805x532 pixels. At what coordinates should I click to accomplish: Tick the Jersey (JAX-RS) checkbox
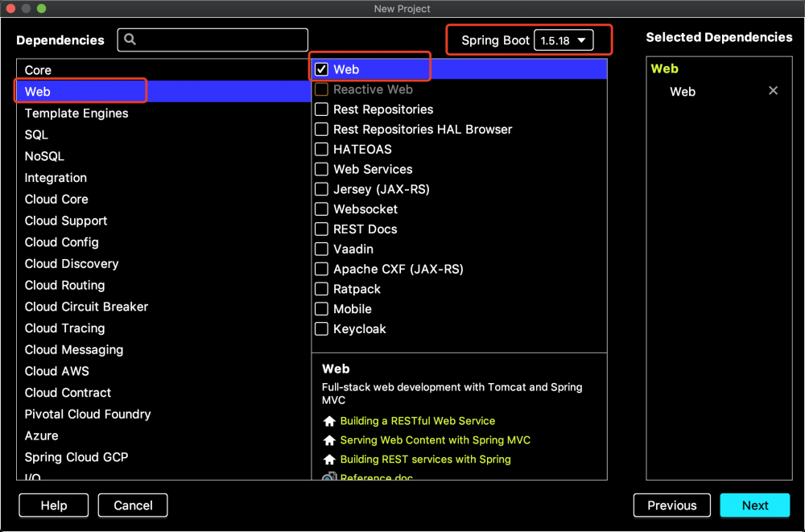tap(321, 189)
